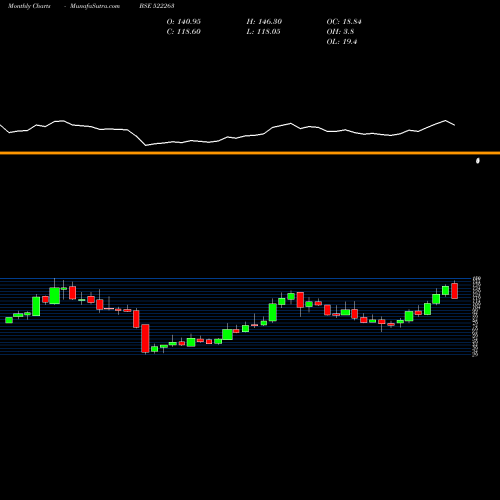Select the 'O: 140.95' open value

pos(184,22)
